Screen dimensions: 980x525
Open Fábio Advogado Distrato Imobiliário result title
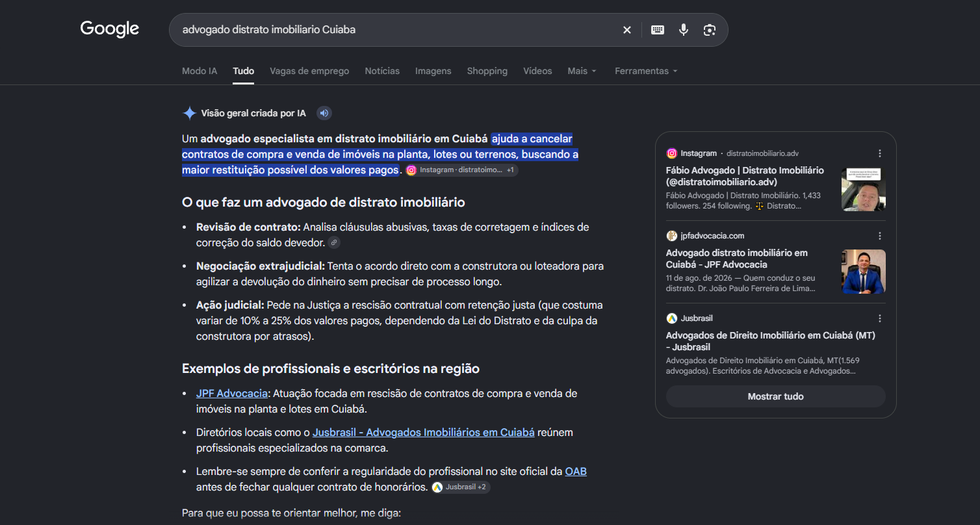tap(745, 176)
